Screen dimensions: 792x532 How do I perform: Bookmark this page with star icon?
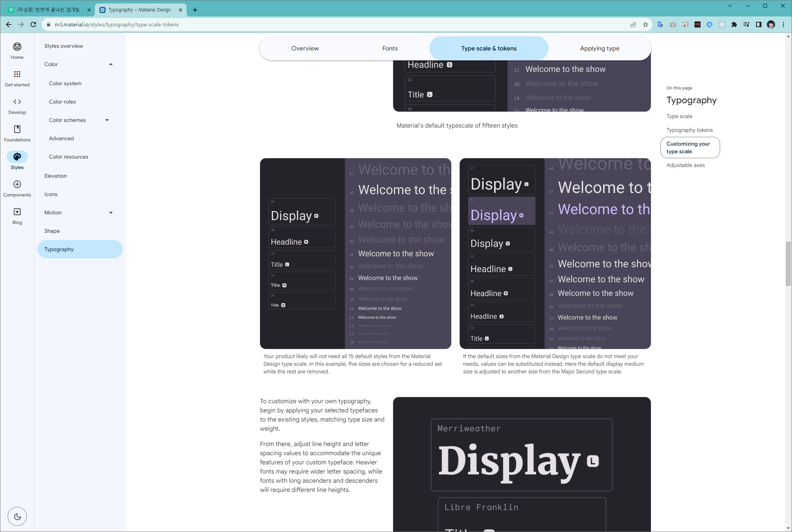click(646, 24)
